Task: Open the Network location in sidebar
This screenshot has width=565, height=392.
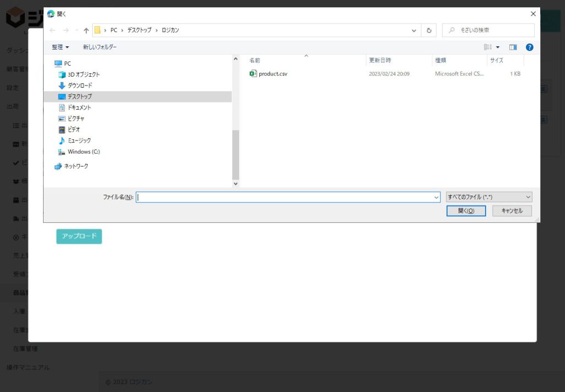Action: 77,166
